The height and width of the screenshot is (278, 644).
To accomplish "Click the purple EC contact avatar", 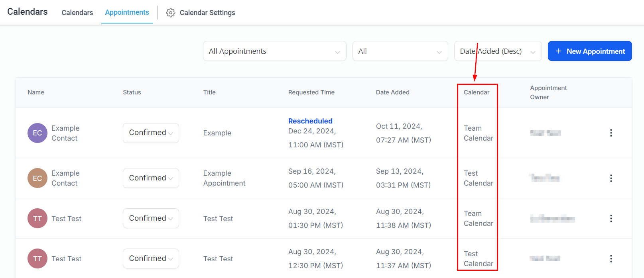I will point(37,133).
